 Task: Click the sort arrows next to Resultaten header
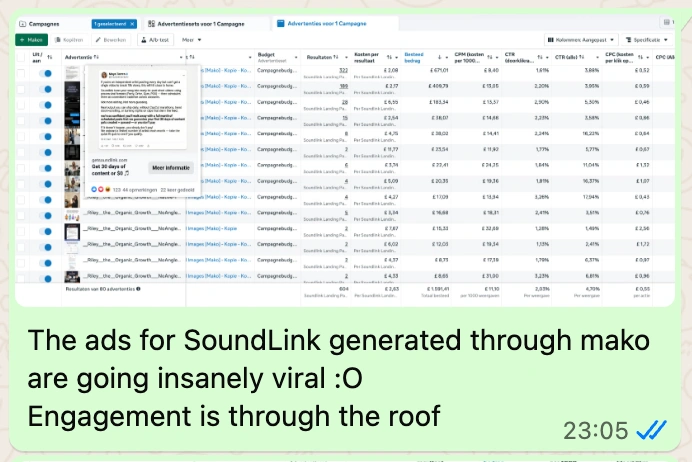pyautogui.click(x=336, y=57)
